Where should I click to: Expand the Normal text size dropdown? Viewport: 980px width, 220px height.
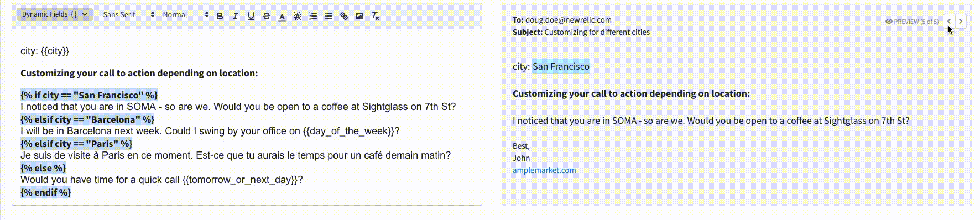pyautogui.click(x=185, y=14)
